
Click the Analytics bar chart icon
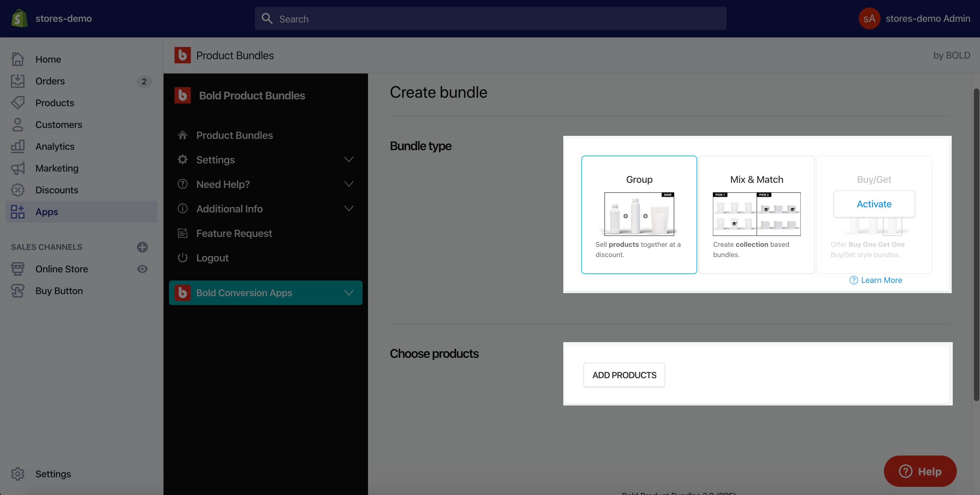17,146
